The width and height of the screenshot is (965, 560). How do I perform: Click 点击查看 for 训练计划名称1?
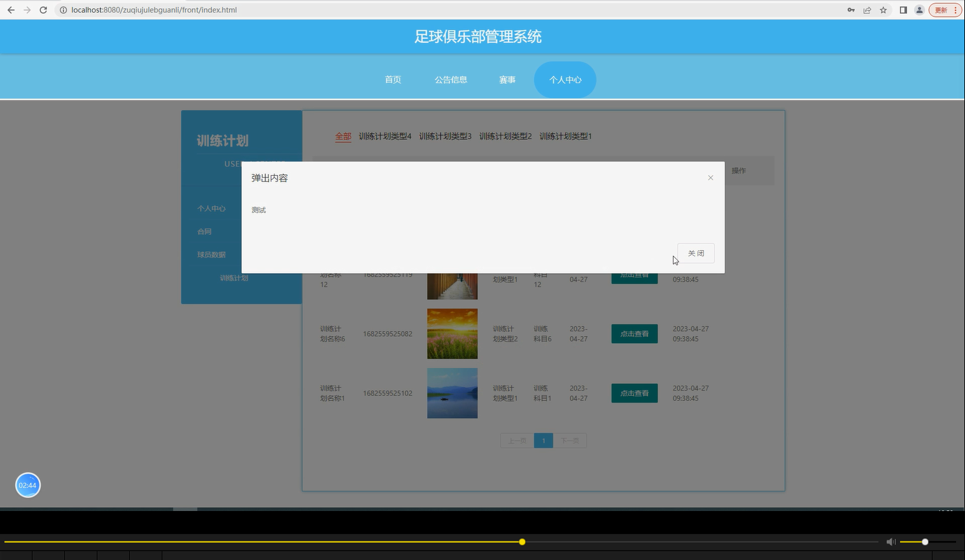pos(633,393)
